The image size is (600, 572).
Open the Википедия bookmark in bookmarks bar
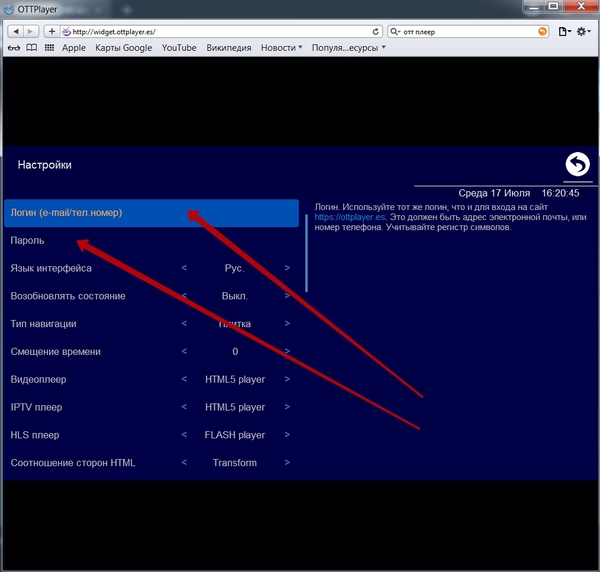coord(229,47)
